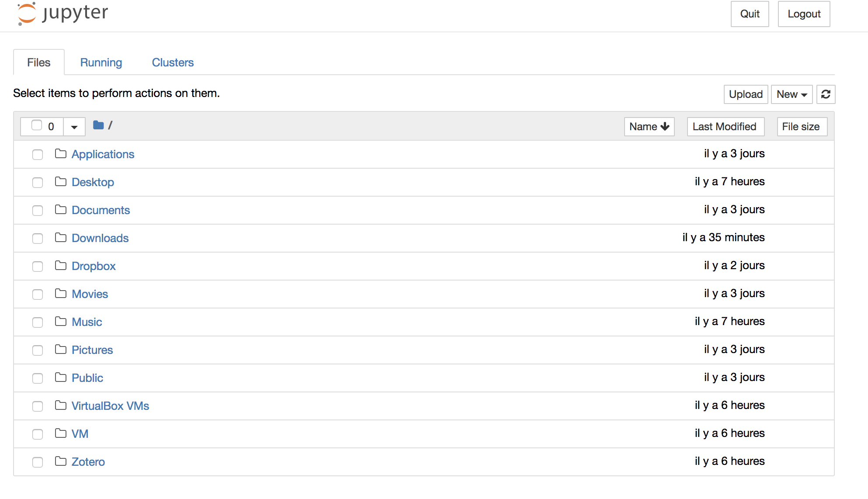Click the root folder breadcrumb icon
Image resolution: width=868 pixels, height=499 pixels.
98,125
